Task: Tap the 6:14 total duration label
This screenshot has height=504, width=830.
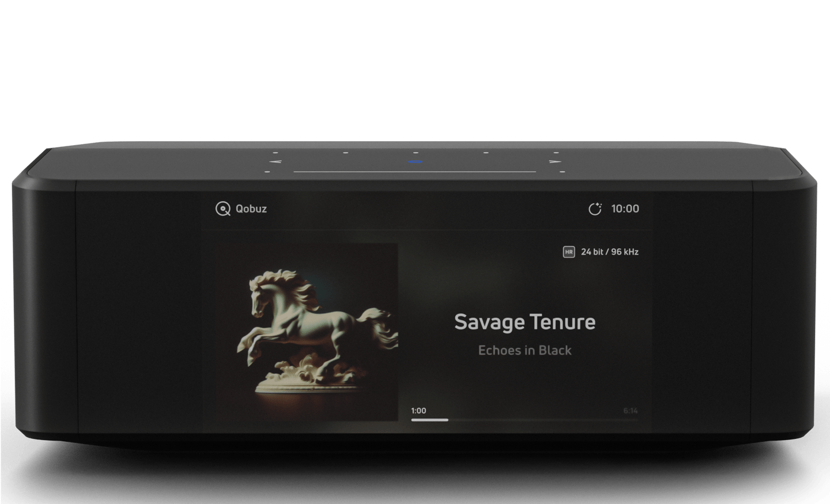Action: (x=631, y=411)
